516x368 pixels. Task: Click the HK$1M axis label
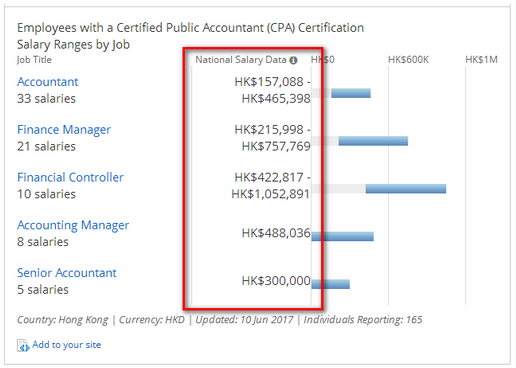tap(481, 60)
